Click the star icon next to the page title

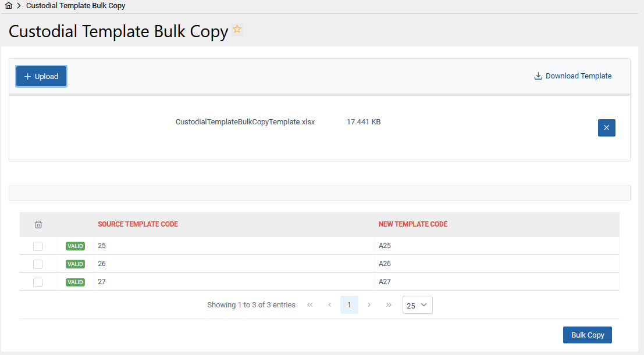236,28
